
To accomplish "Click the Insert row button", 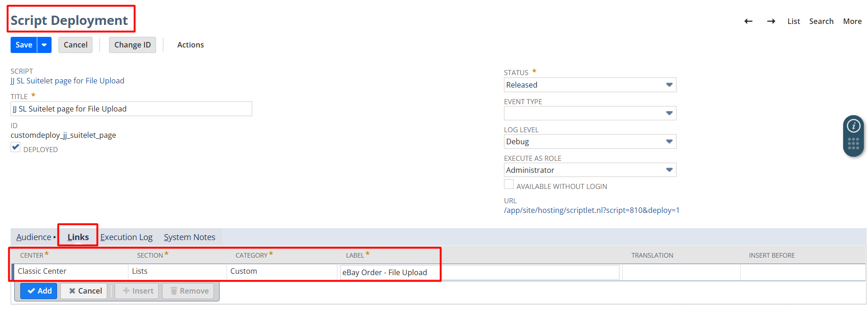I will click(x=137, y=291).
